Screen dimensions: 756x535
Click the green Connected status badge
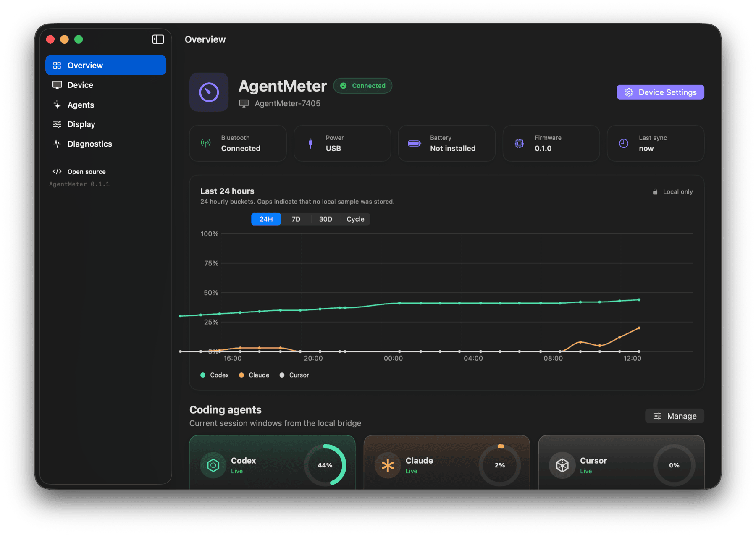coord(363,86)
